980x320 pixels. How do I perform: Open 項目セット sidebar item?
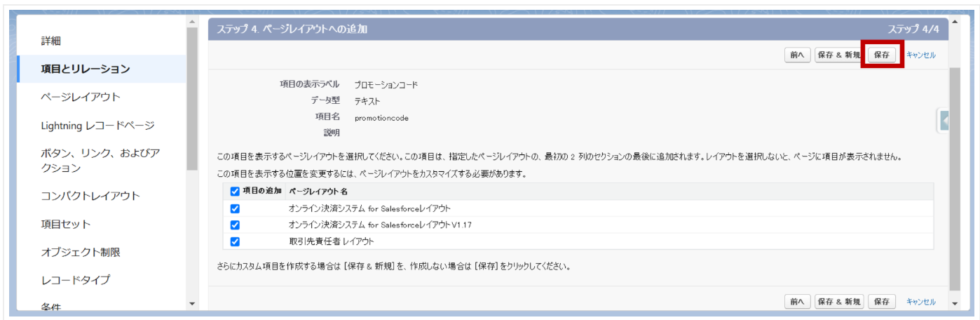coord(66,224)
